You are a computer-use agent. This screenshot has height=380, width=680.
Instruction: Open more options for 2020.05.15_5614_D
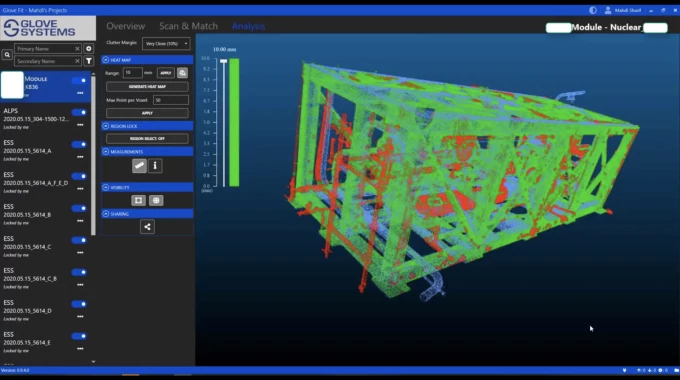click(80, 317)
